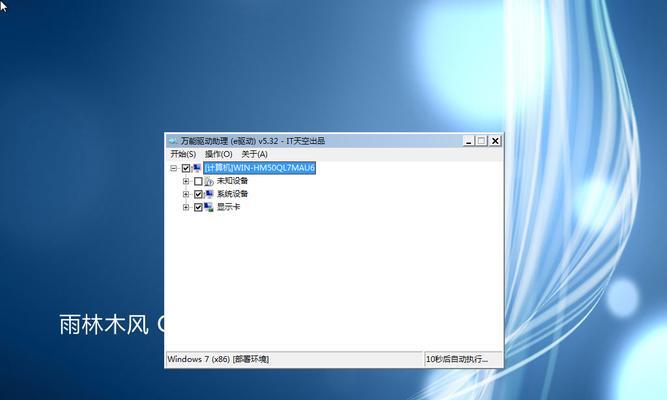Check the 未知设备 checkbox
Image resolution: width=667 pixels, height=400 pixels.
198,181
